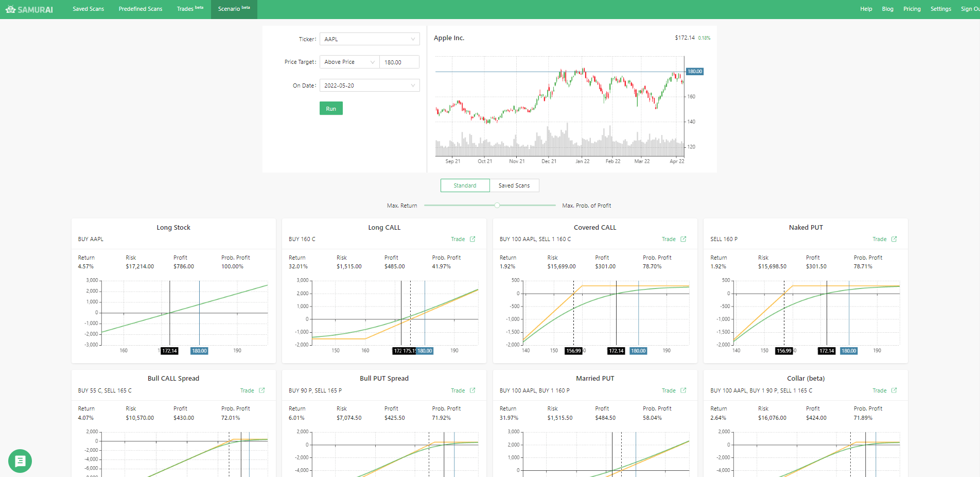Adjust the Max Return to Prob slider handle
This screenshot has height=477, width=980.
[x=497, y=205]
